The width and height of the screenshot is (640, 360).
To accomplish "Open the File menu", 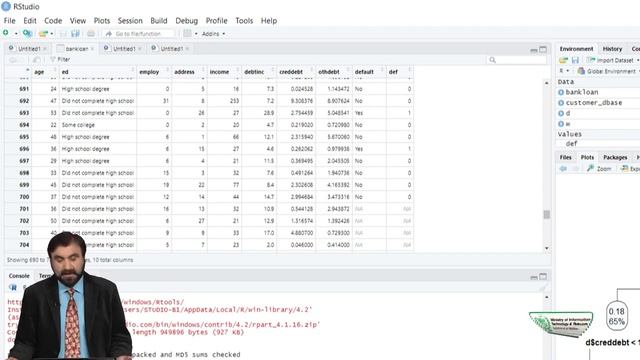I will (x=9, y=20).
